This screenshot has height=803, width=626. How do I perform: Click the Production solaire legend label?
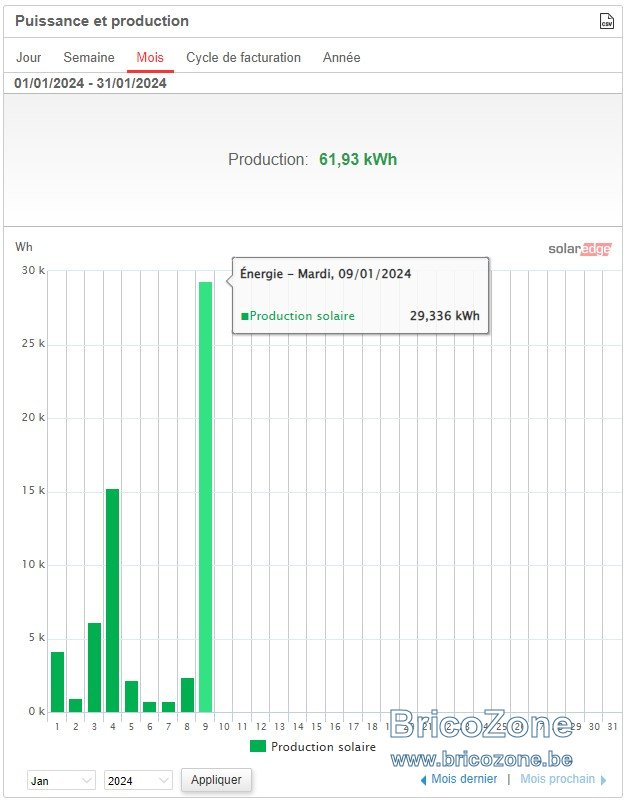coord(323,747)
